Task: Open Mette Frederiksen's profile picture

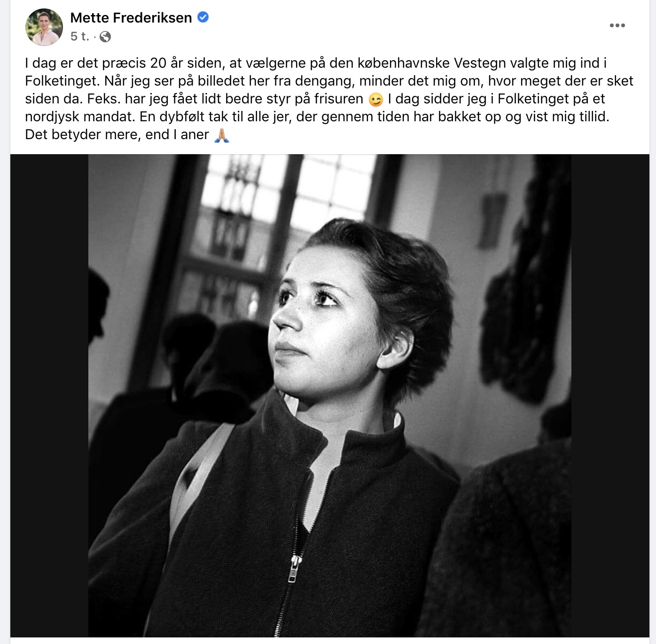Action: 44,27
